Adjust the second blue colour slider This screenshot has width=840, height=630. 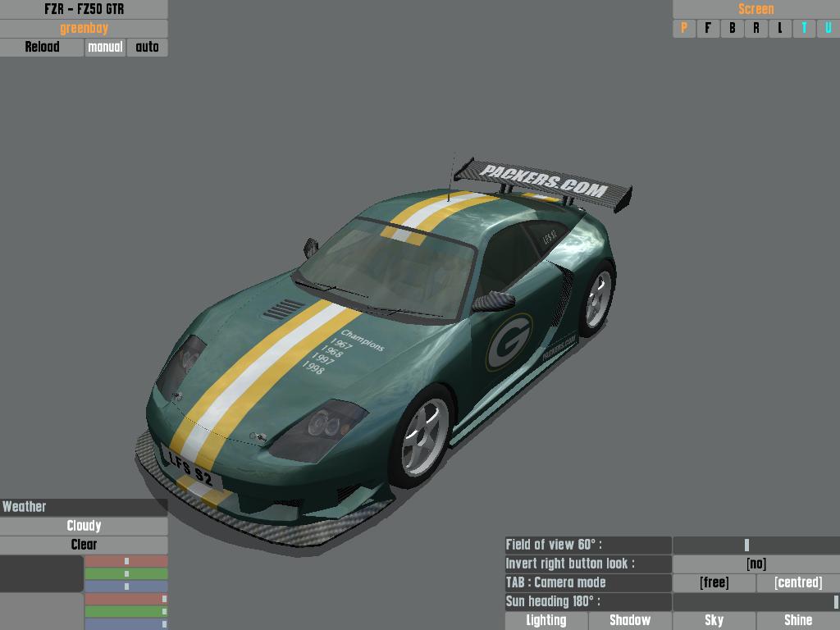tap(126, 624)
